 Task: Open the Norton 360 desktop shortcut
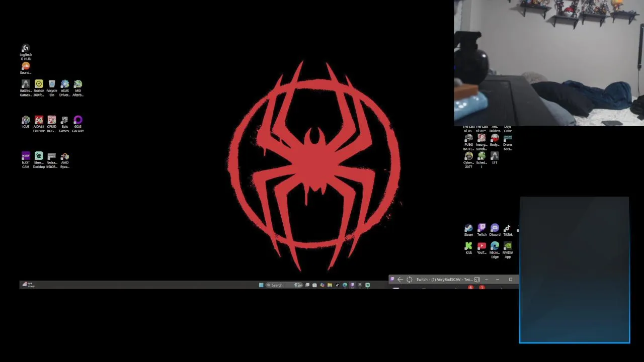(39, 88)
